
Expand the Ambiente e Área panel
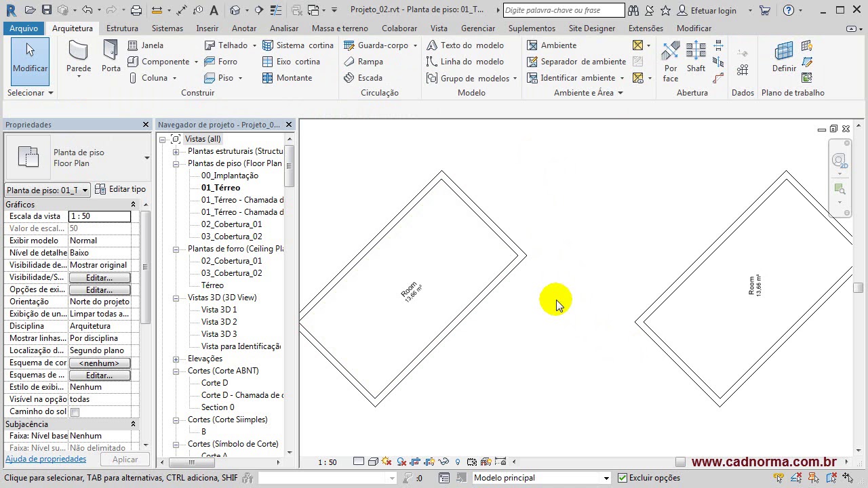click(x=589, y=93)
